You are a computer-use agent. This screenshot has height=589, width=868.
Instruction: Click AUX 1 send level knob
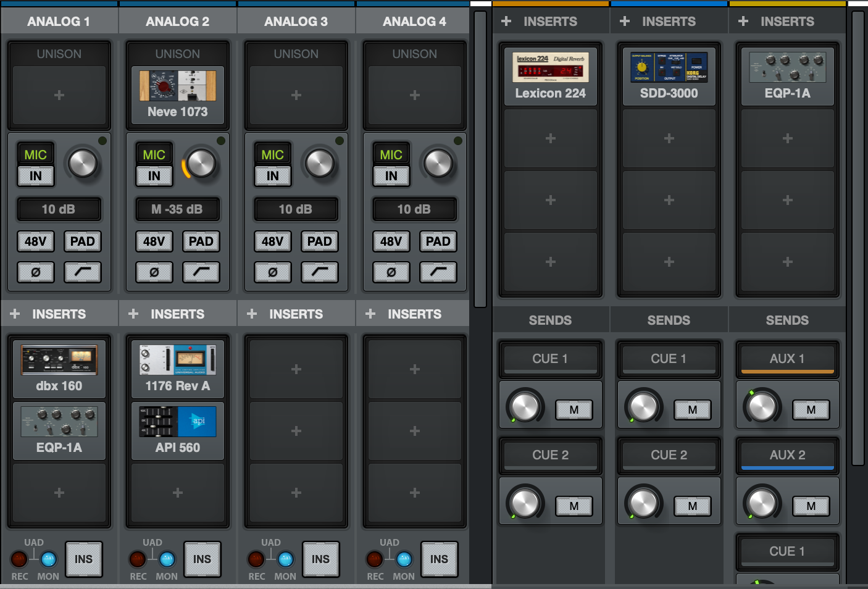tap(762, 406)
